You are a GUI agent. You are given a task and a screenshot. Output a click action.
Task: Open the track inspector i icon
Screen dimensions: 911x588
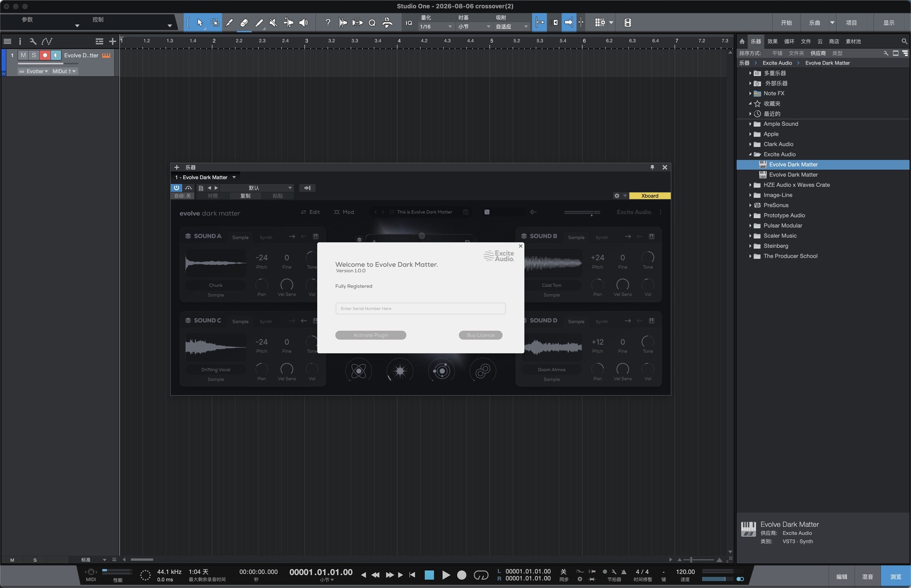click(20, 41)
